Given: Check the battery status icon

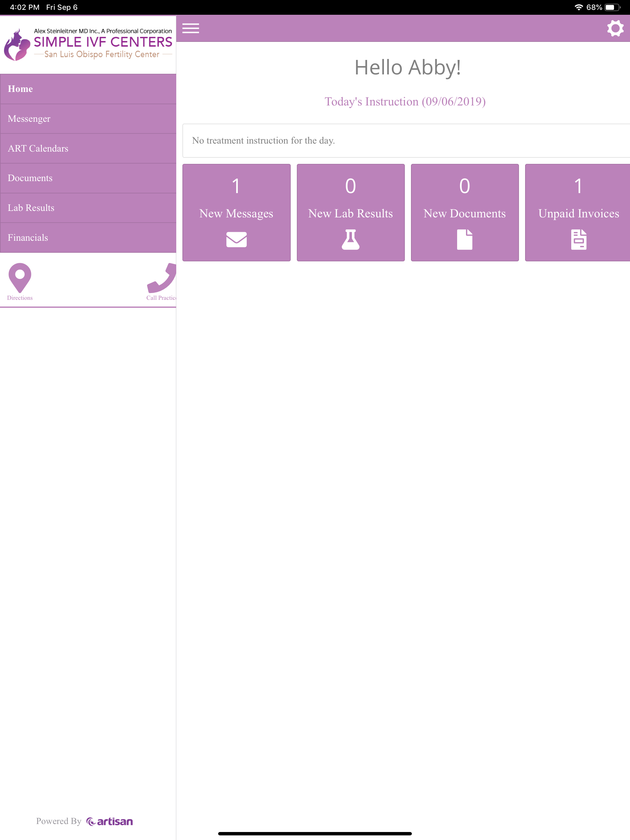Looking at the screenshot, I should 612,7.
